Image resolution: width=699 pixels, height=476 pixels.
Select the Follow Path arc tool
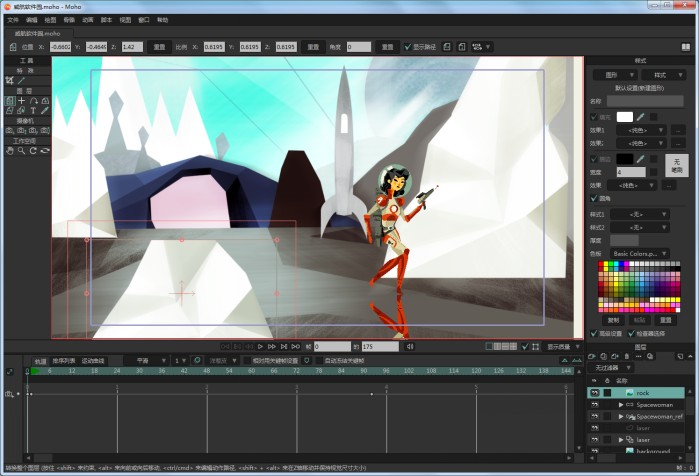[33, 101]
